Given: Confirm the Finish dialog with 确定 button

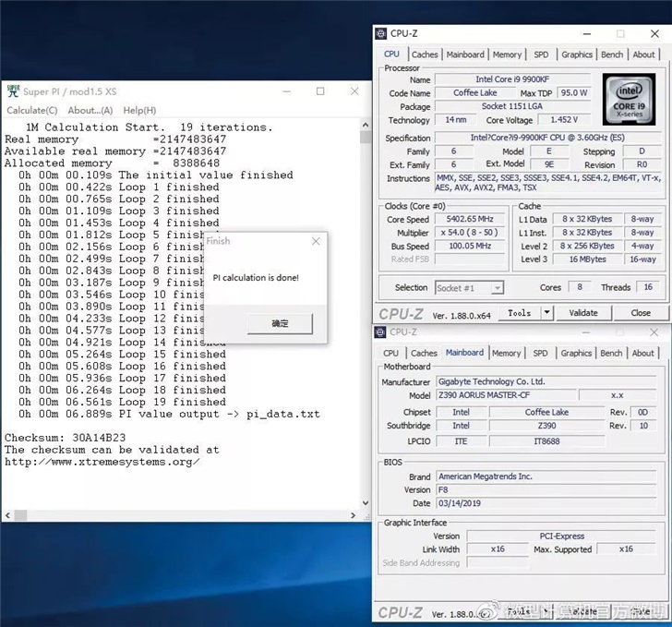Looking at the screenshot, I should point(280,323).
